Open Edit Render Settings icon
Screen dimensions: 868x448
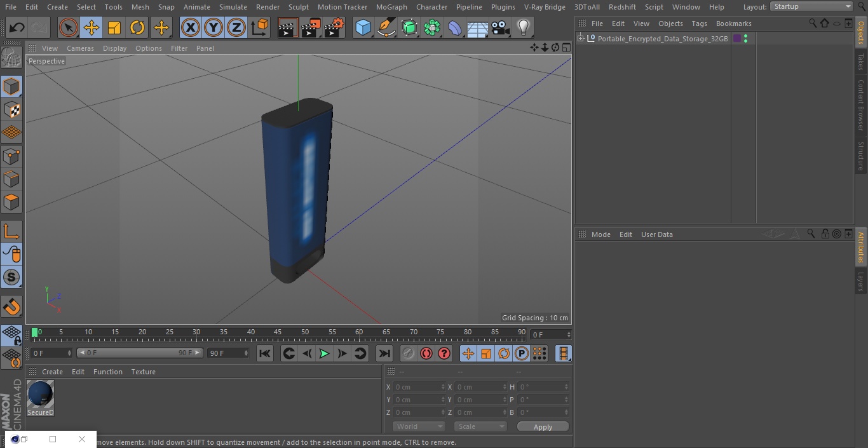334,27
